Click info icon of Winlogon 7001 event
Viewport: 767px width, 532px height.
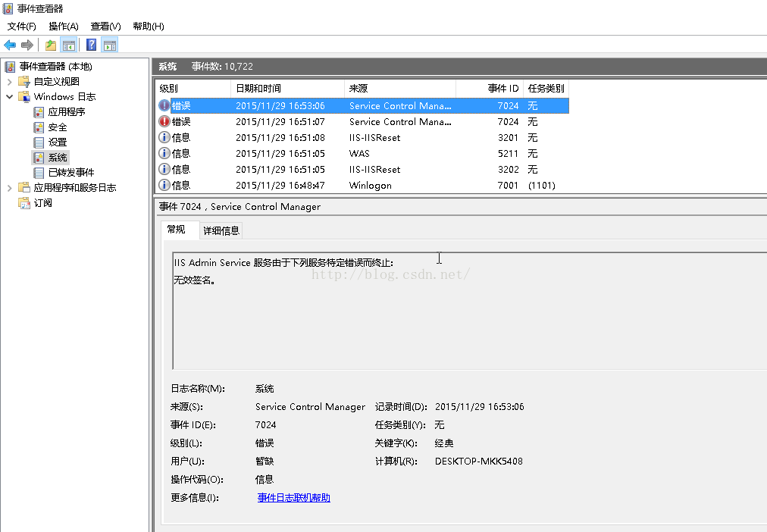click(x=164, y=185)
